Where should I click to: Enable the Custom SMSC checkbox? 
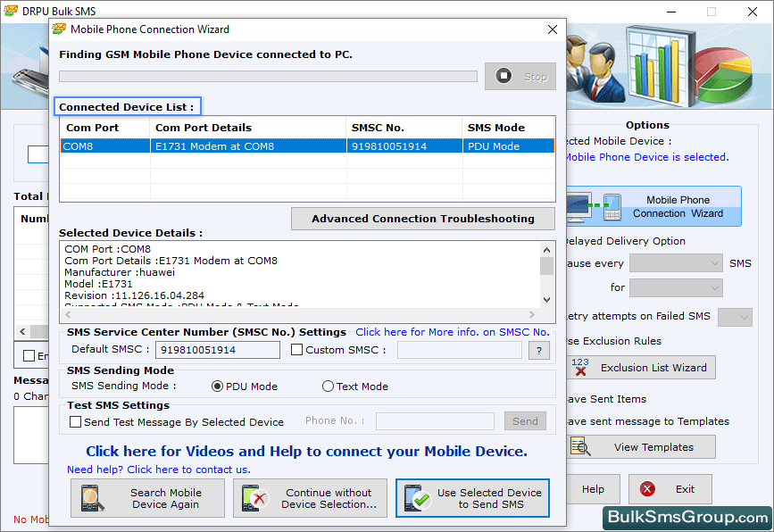point(296,350)
